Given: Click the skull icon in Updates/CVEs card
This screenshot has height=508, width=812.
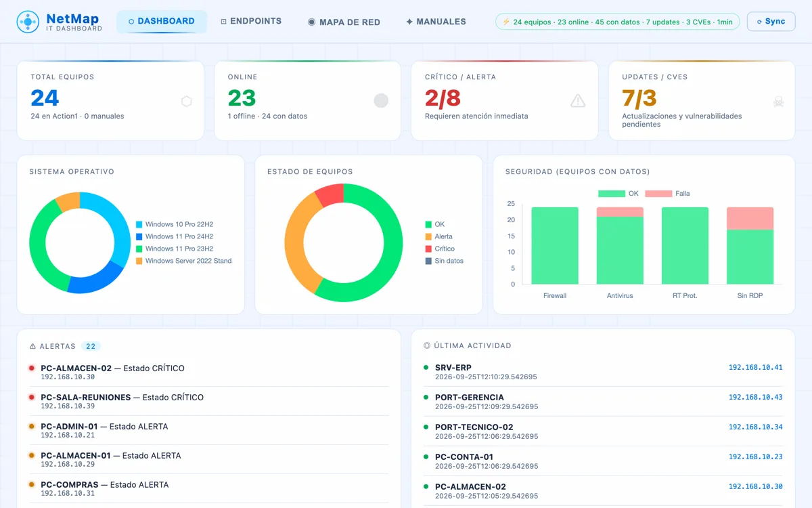Looking at the screenshot, I should coord(778,102).
